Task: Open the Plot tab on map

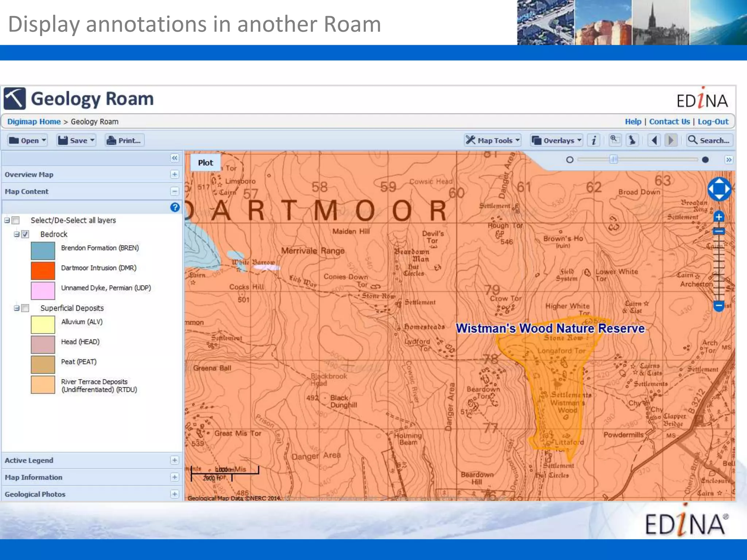Action: coord(206,163)
